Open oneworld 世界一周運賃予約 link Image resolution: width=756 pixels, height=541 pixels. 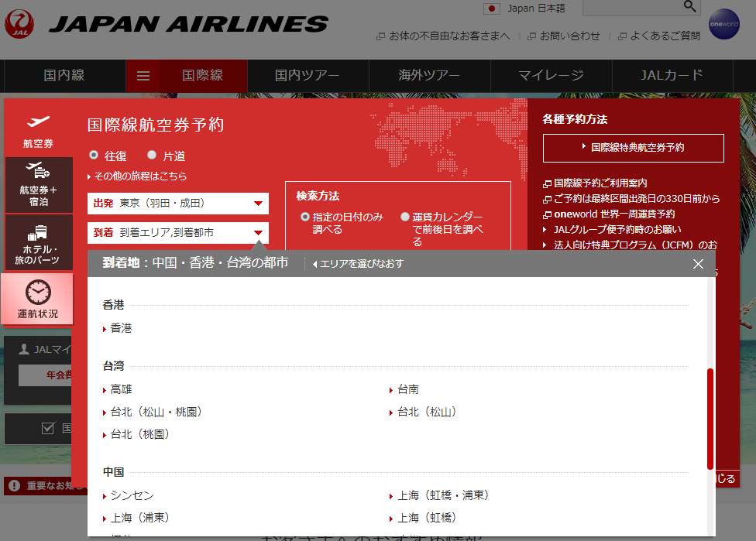(609, 214)
